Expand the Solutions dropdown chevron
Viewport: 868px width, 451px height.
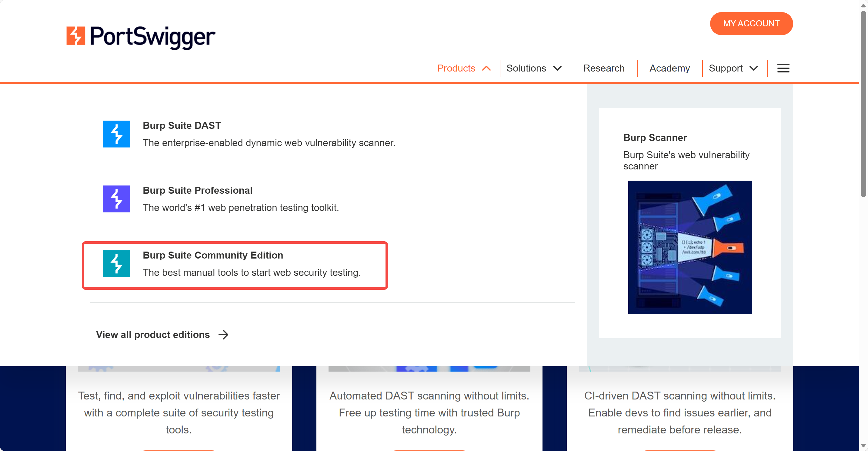pos(557,68)
